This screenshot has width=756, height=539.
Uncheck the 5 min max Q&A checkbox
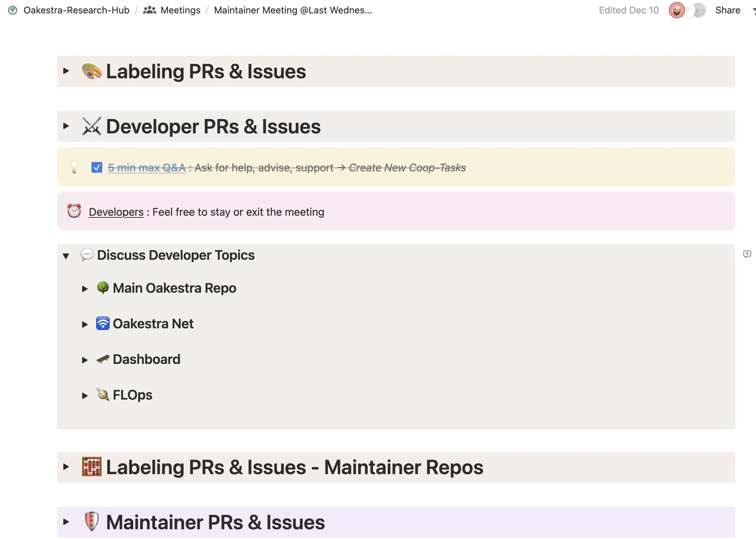click(x=97, y=167)
